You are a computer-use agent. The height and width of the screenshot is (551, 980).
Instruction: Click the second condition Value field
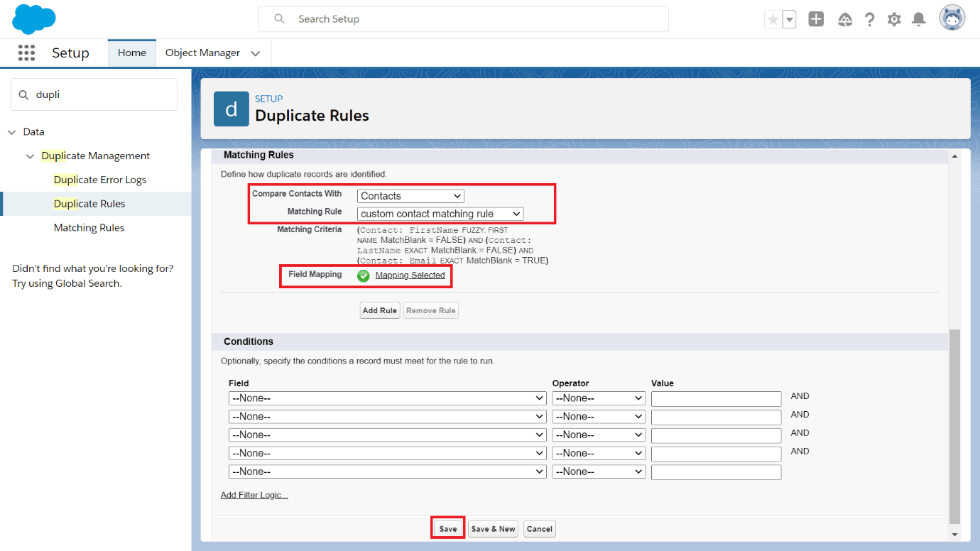(x=716, y=417)
